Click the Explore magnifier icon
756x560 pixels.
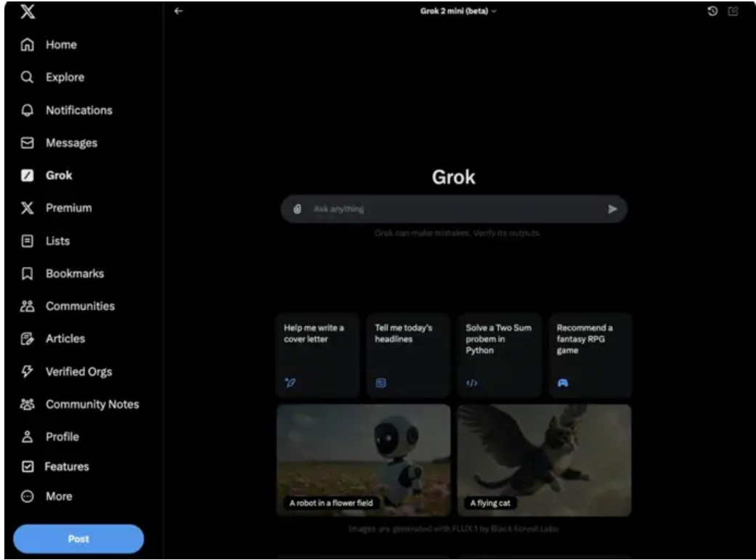pos(28,77)
